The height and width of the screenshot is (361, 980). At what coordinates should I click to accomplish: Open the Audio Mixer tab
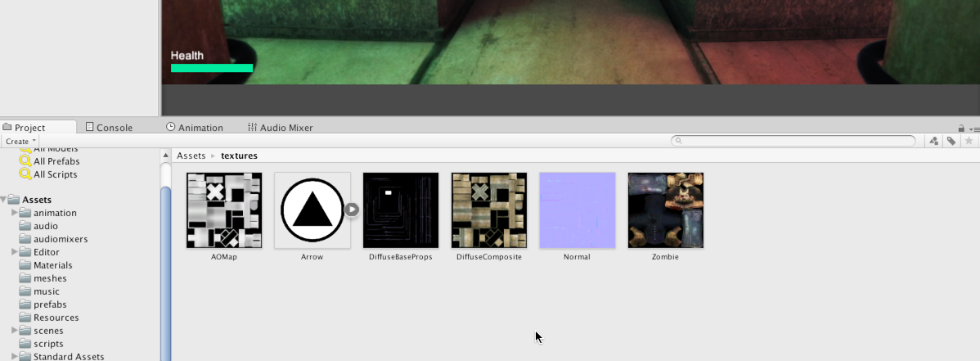[x=281, y=128]
